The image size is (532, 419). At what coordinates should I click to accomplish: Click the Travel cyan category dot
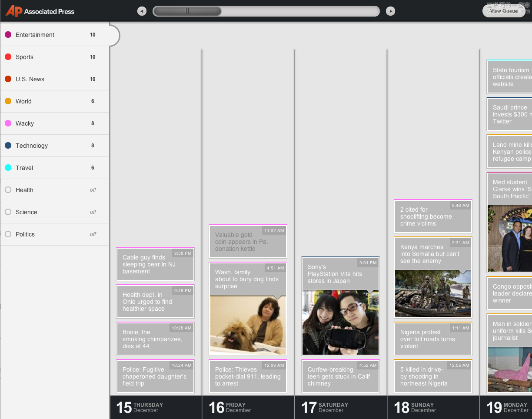point(8,168)
